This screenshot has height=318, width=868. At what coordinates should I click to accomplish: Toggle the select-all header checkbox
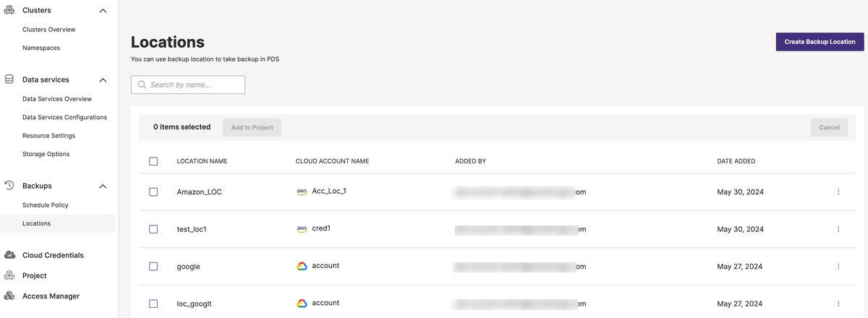click(x=153, y=161)
